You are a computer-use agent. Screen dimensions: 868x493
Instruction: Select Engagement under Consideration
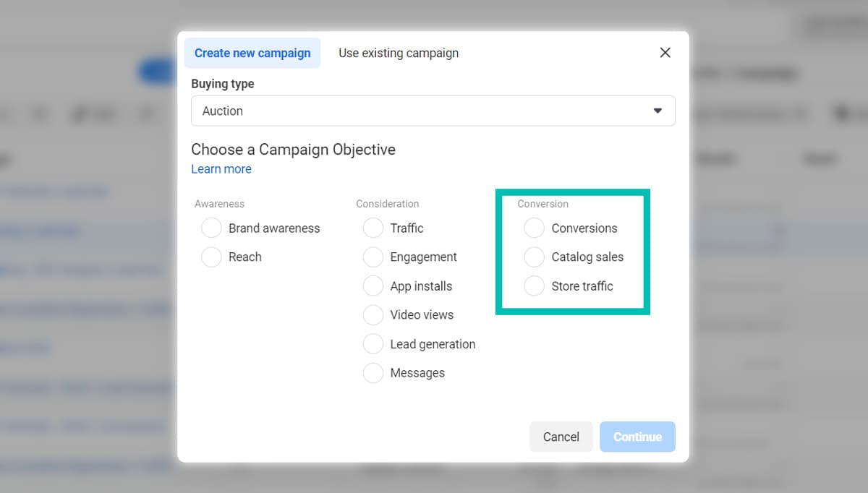click(373, 257)
